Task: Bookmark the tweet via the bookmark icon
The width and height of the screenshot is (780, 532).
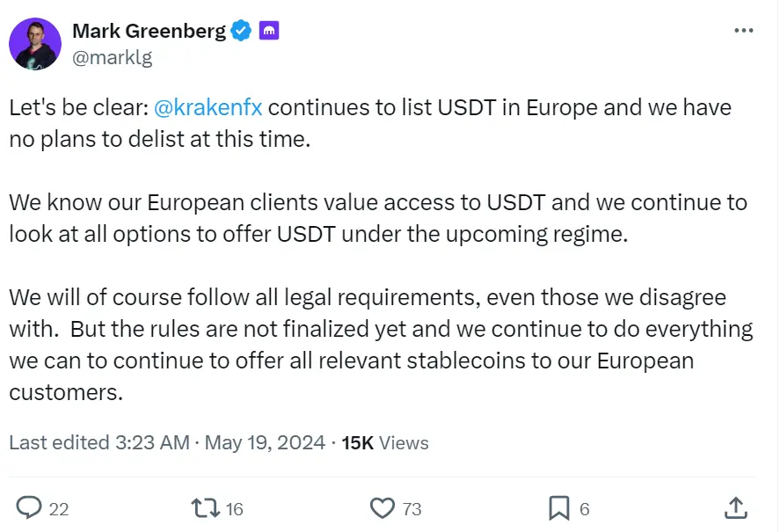Action: pyautogui.click(x=559, y=508)
